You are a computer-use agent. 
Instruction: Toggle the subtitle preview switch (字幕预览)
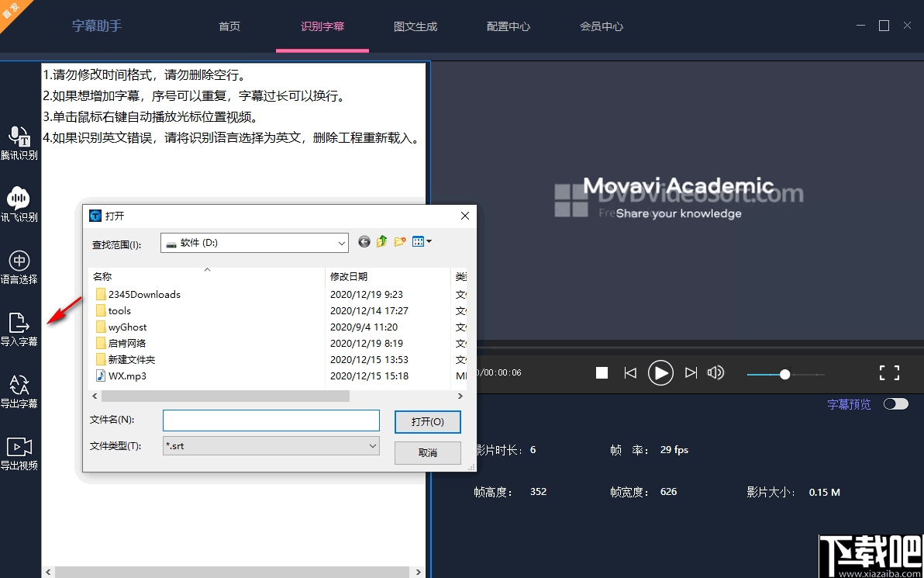(x=896, y=405)
